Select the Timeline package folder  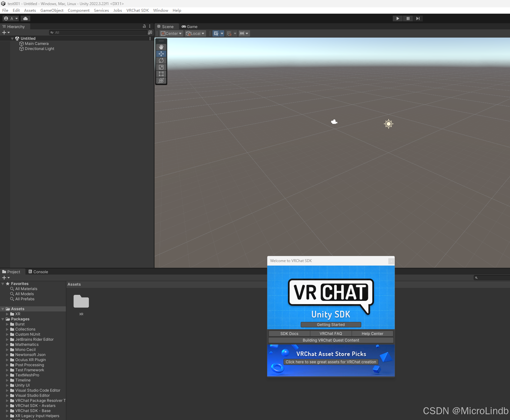click(x=23, y=380)
